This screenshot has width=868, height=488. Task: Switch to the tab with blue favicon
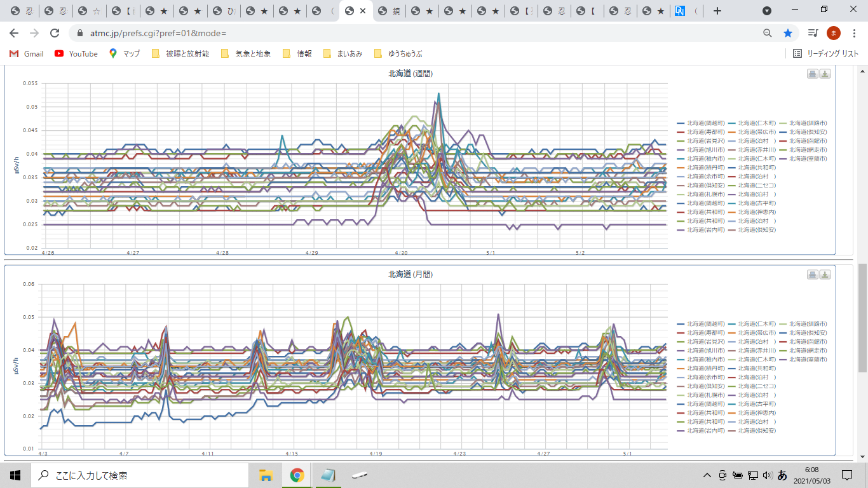686,11
